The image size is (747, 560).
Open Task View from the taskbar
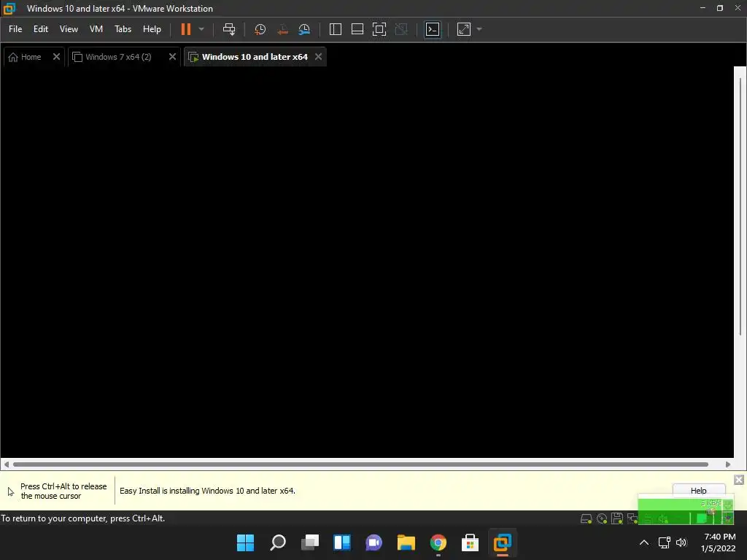tap(310, 542)
